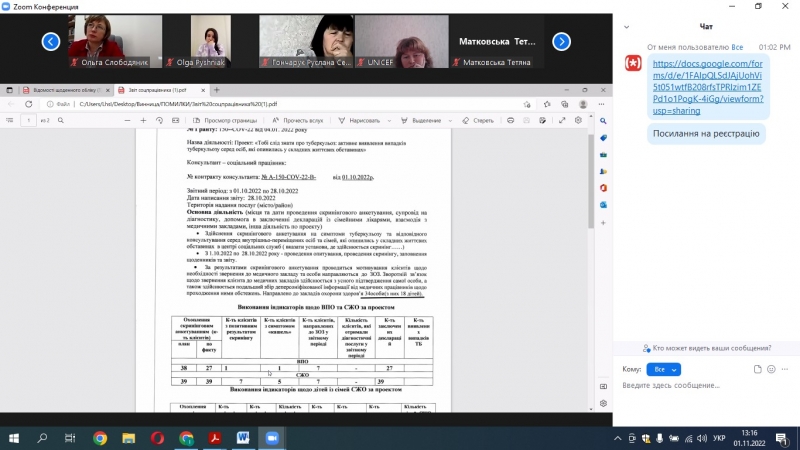This screenshot has height=450, width=800.
Task: Collapse the chat panel using chevron
Action: (626, 27)
